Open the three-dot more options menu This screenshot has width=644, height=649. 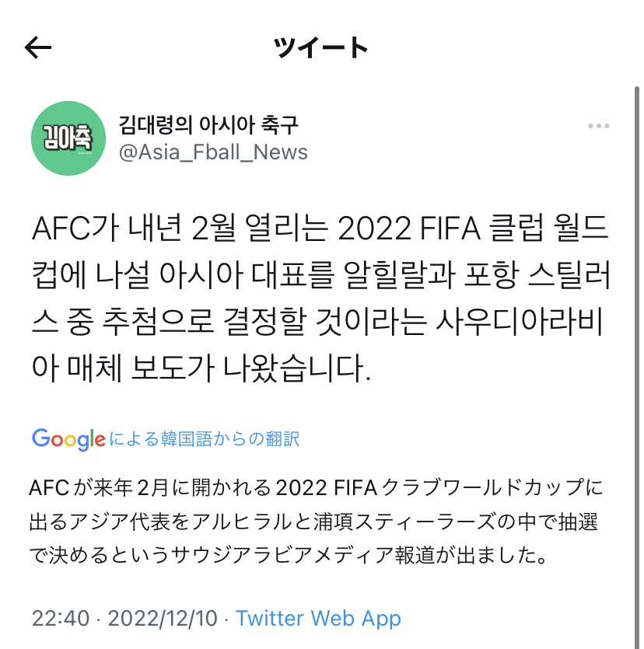(x=598, y=126)
